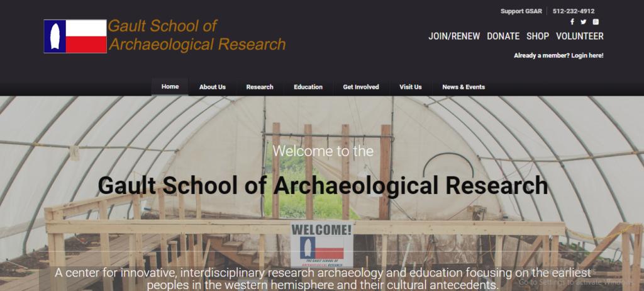Open the SHOP link
Screen dimensions: 644x291
click(x=538, y=37)
